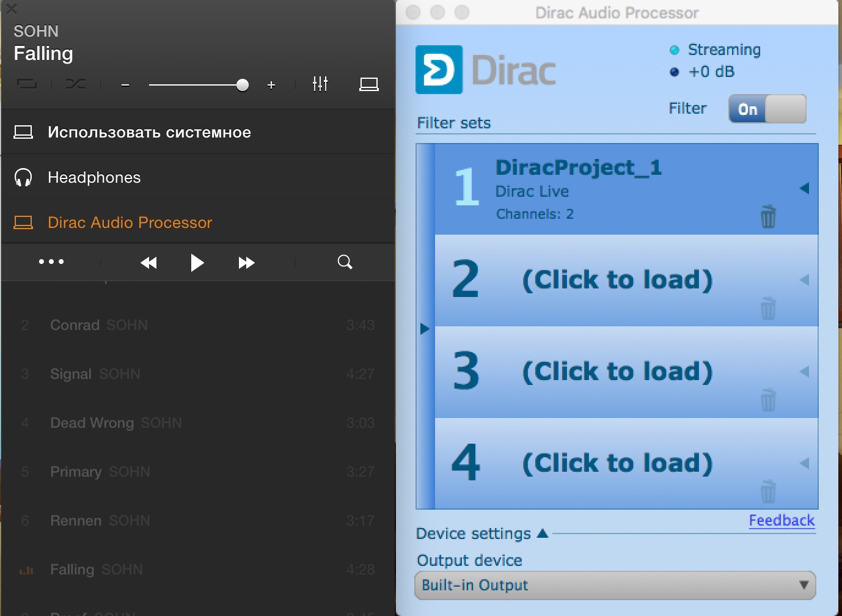Toggle the shuffle mode icon
This screenshot has width=842, height=616.
click(x=76, y=84)
